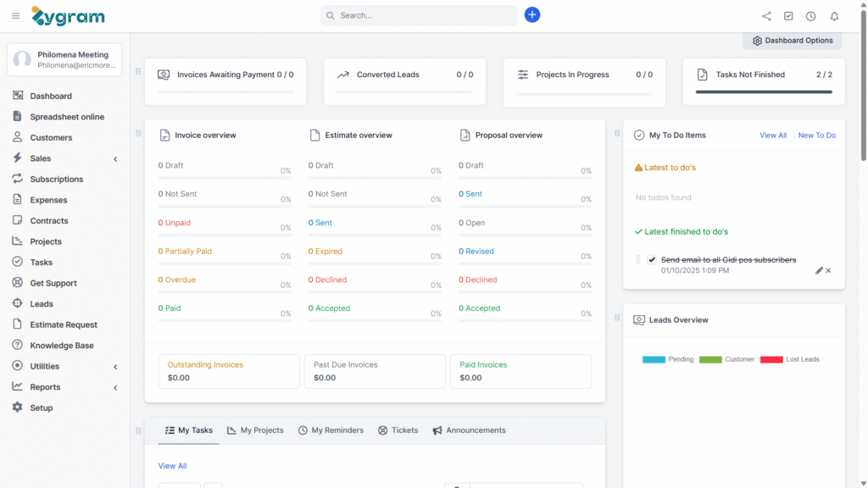868x488 pixels.
Task: Click the green Customer legend color swatch
Action: (x=710, y=359)
